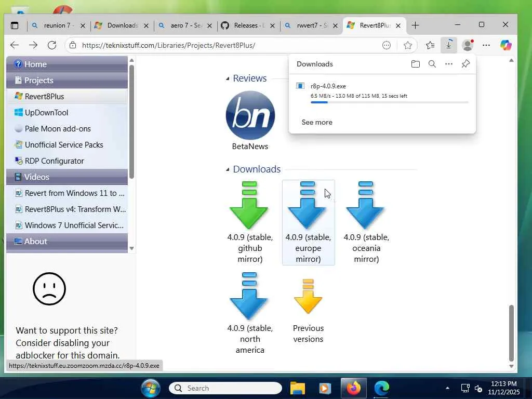The image size is (532, 399).
Task: Open the Projects sidebar section
Action: [67, 81]
